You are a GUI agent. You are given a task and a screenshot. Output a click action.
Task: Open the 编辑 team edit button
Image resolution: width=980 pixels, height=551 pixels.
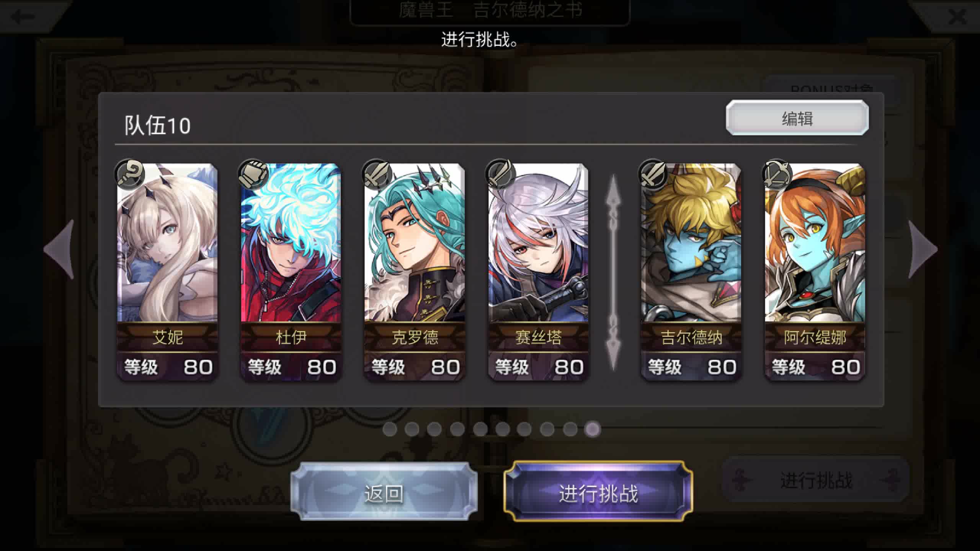tap(797, 118)
